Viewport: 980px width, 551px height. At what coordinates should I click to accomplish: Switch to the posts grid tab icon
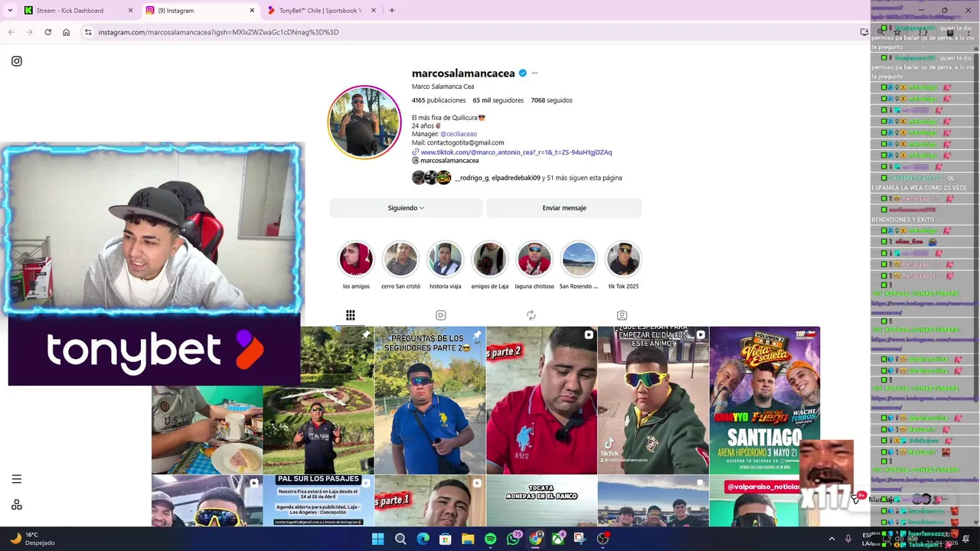351,315
